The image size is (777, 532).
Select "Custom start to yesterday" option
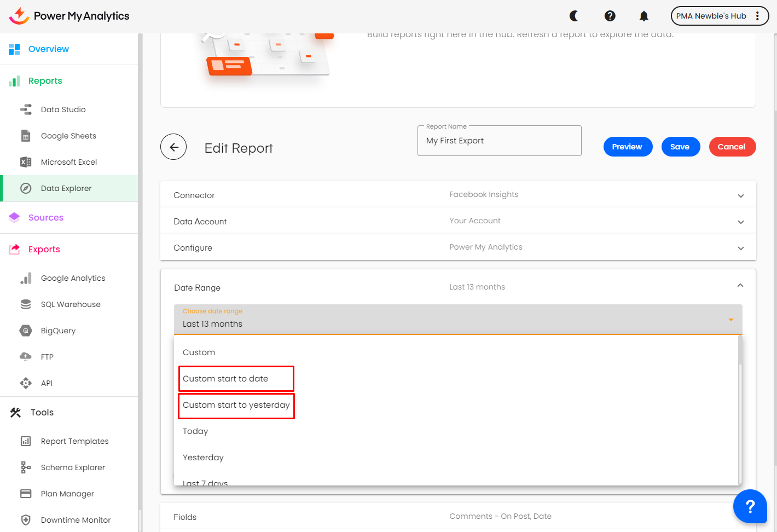236,406
